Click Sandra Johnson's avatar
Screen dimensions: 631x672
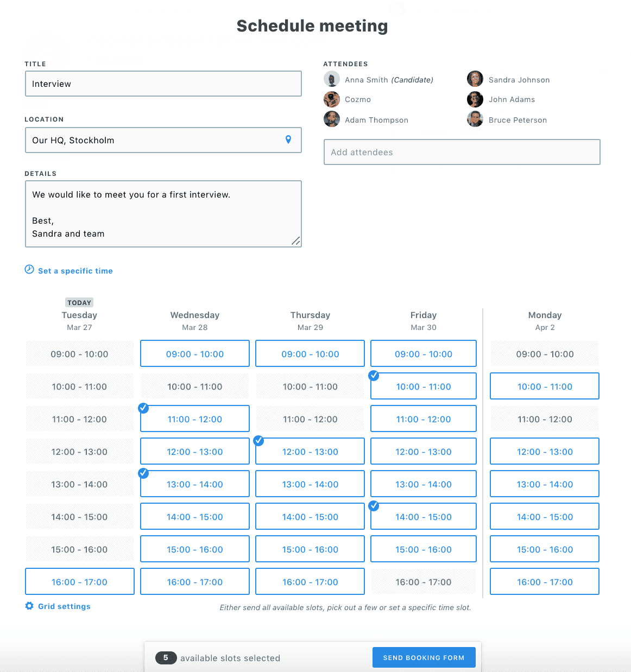(475, 79)
